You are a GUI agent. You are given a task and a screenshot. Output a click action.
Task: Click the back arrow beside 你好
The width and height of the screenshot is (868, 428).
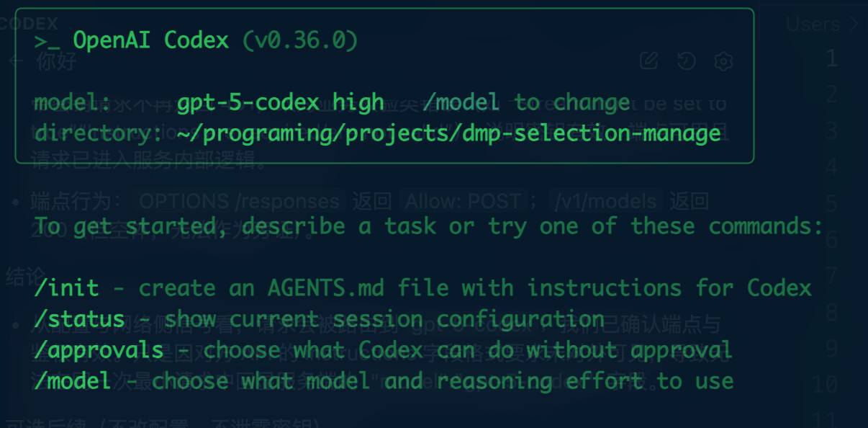point(15,61)
